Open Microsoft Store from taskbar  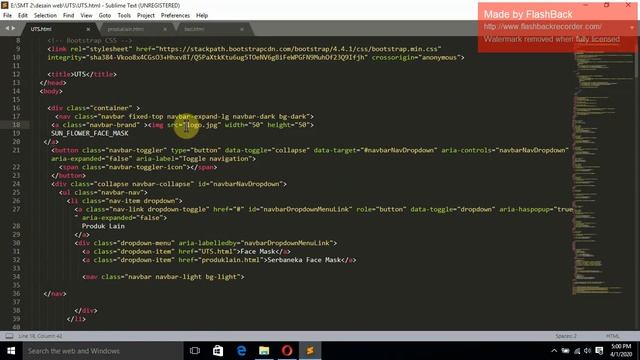[218, 351]
